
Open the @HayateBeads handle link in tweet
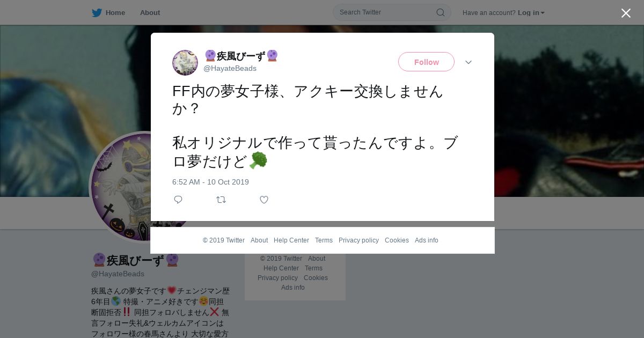(230, 68)
